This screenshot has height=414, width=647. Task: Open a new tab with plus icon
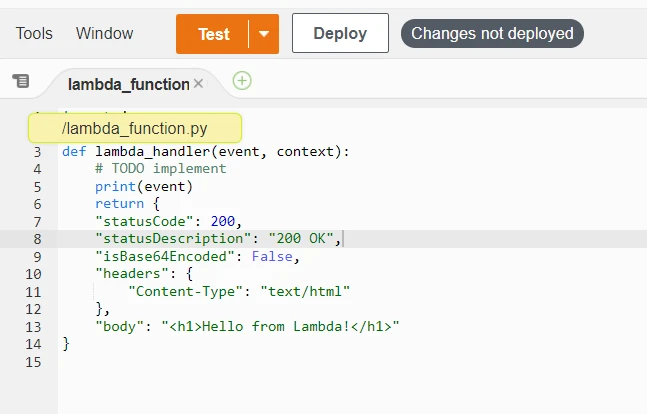coord(242,81)
